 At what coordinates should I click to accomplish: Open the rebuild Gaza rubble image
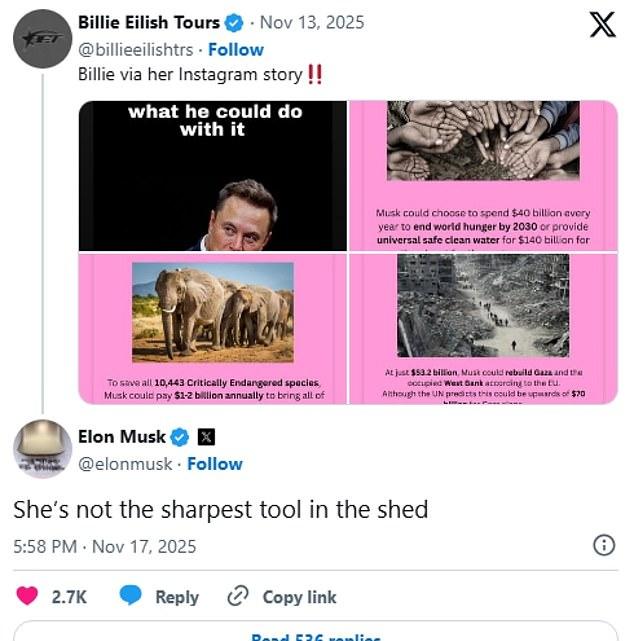coord(483,328)
